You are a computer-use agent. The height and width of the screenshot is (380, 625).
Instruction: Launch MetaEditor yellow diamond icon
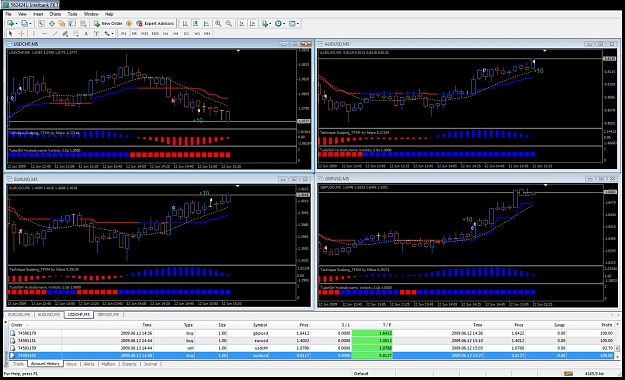pyautogui.click(x=129, y=24)
